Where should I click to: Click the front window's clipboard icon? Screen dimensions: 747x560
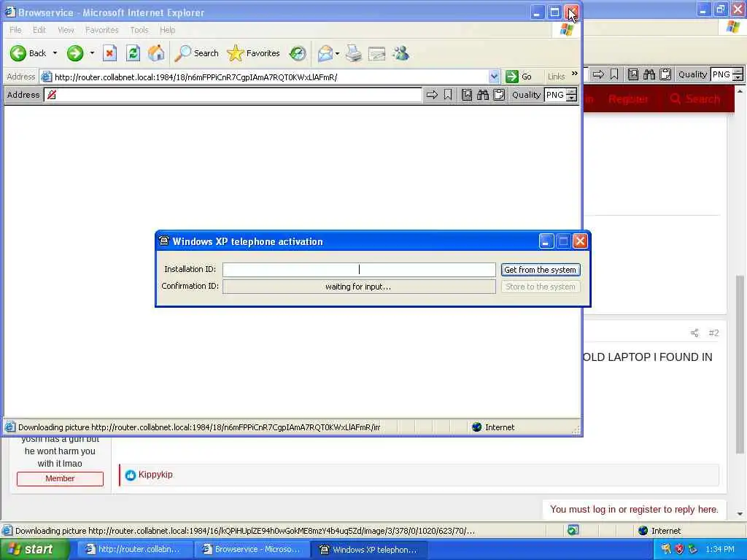point(499,95)
